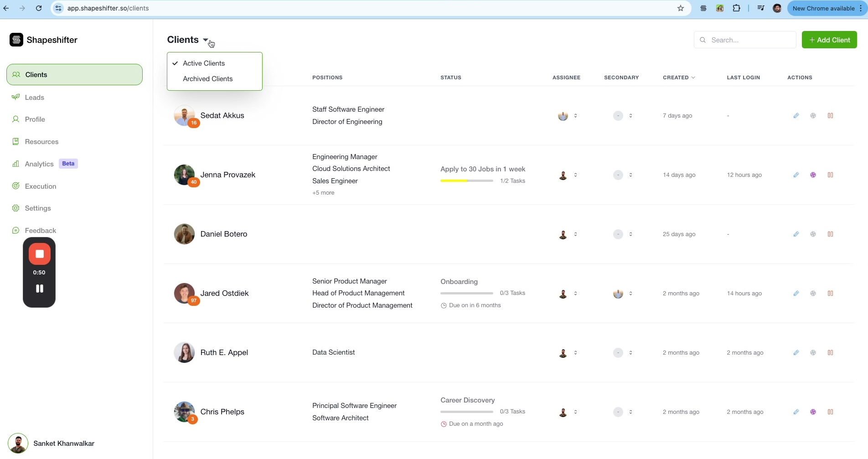The image size is (868, 459).
Task: Click the edit pencil icon for Sedat Akkus
Action: 796,116
